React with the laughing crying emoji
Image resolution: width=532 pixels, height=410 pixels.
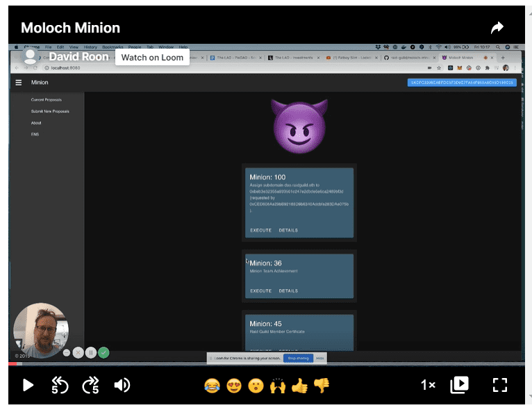click(x=212, y=386)
